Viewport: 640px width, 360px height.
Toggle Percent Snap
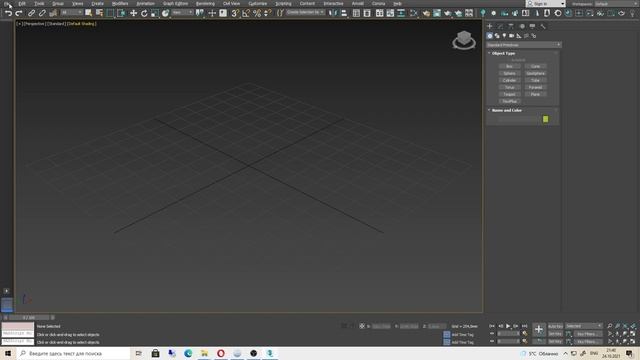(257, 13)
